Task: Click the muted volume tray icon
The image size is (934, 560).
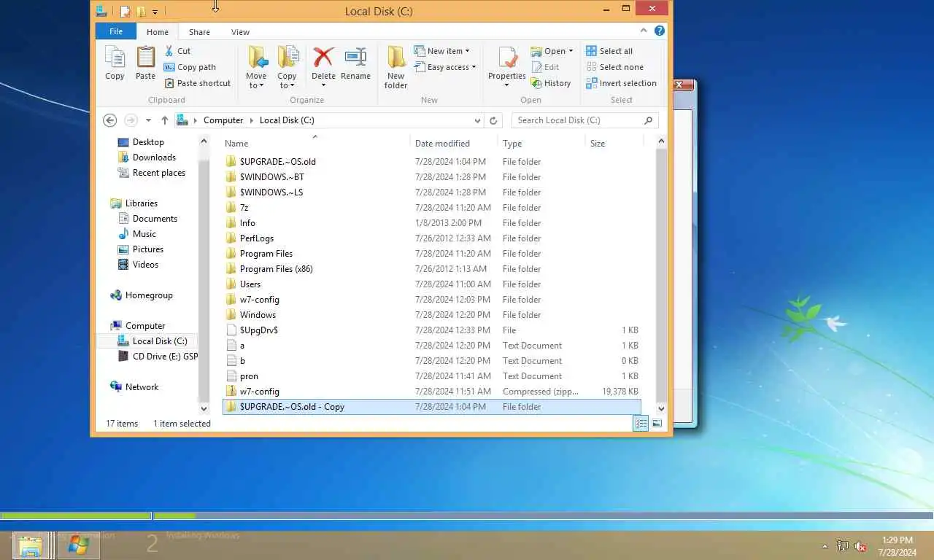Action: [x=860, y=546]
